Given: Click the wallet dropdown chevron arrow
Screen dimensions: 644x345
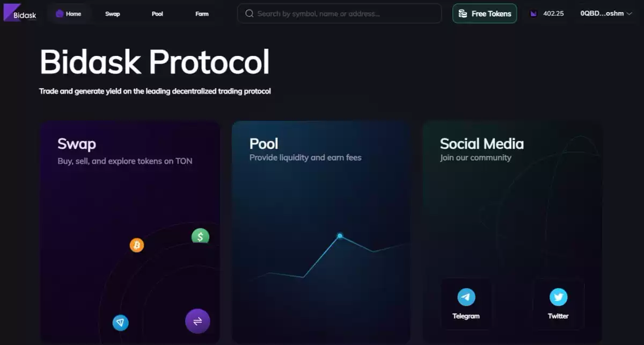Looking at the screenshot, I should pyautogui.click(x=629, y=13).
